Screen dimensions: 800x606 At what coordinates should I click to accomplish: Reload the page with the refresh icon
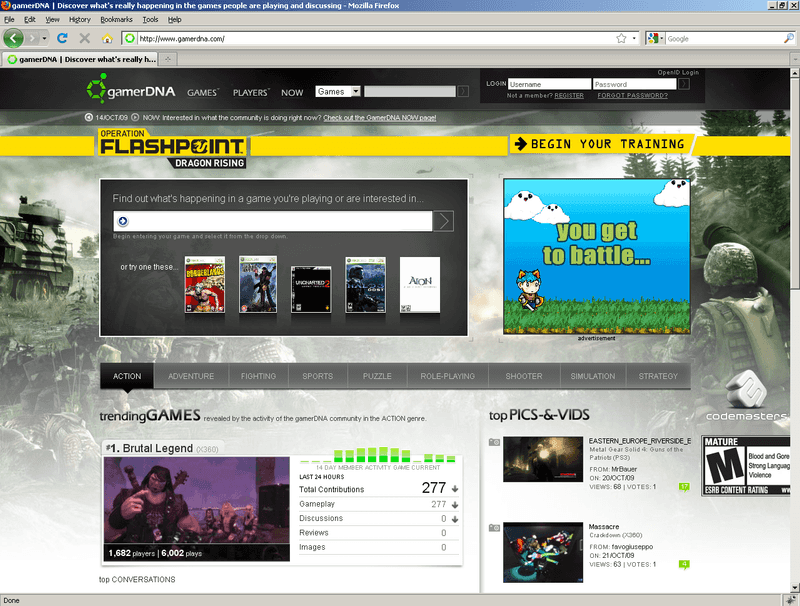coord(62,38)
